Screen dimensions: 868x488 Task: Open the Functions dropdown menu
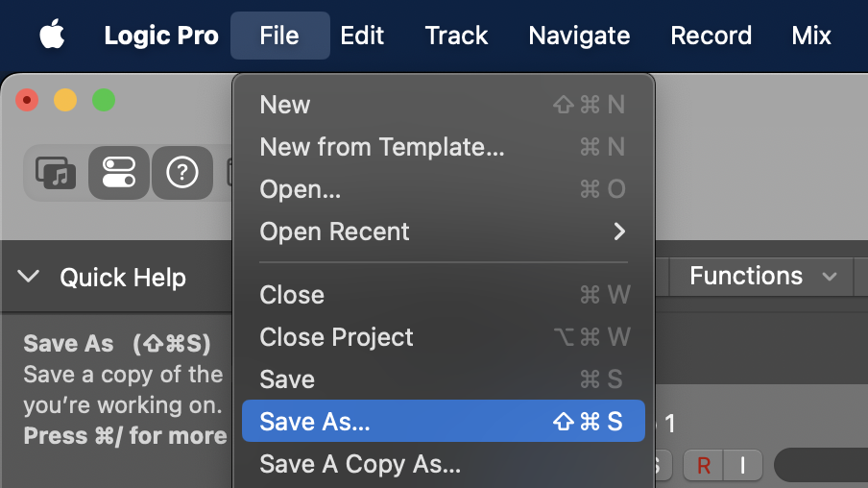(x=762, y=277)
